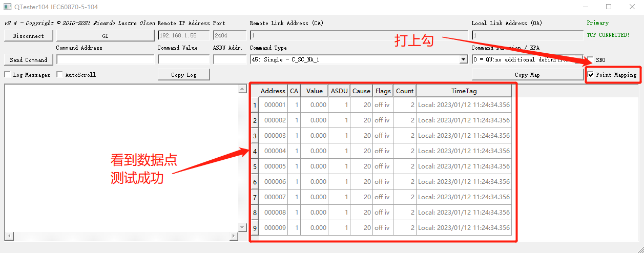Image resolution: width=644 pixels, height=253 pixels.
Task: Toggle the AutoScroll checkbox
Action: coord(59,75)
